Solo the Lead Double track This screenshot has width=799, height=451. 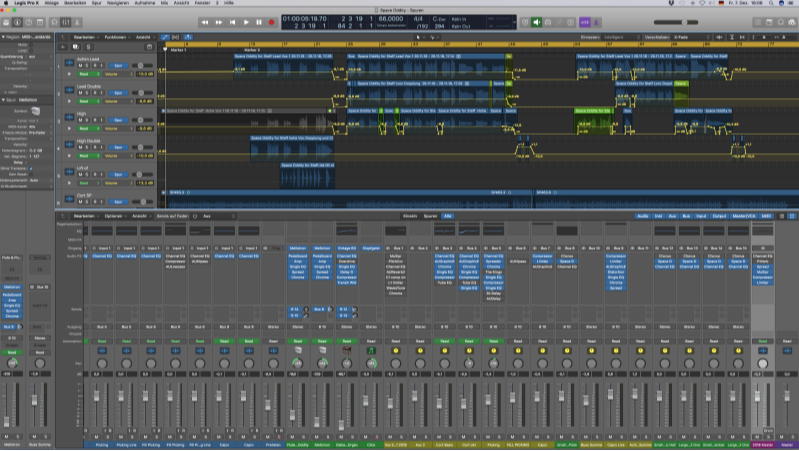click(87, 93)
